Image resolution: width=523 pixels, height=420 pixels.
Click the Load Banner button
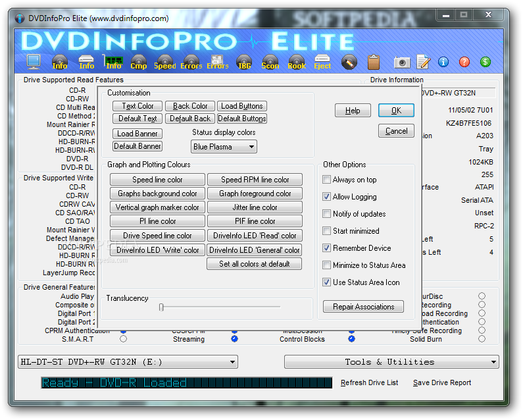click(137, 134)
